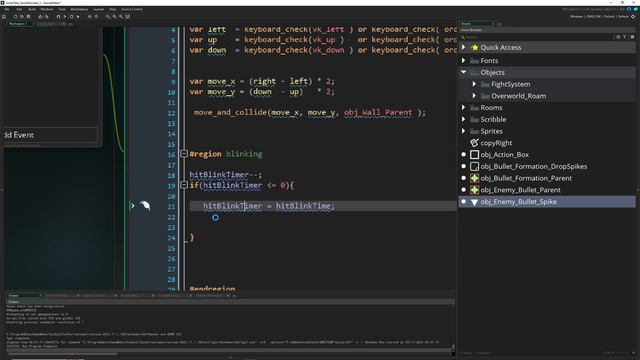Click the asset browser filter funnel icon
The height and width of the screenshot is (360, 640).
pos(624,37)
